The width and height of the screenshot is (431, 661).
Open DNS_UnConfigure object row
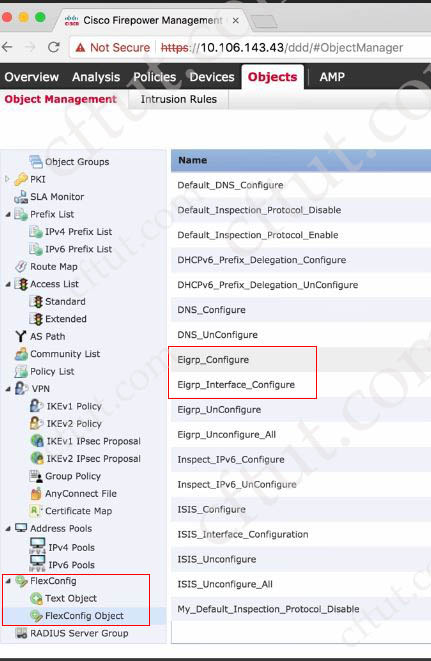pyautogui.click(x=301, y=335)
